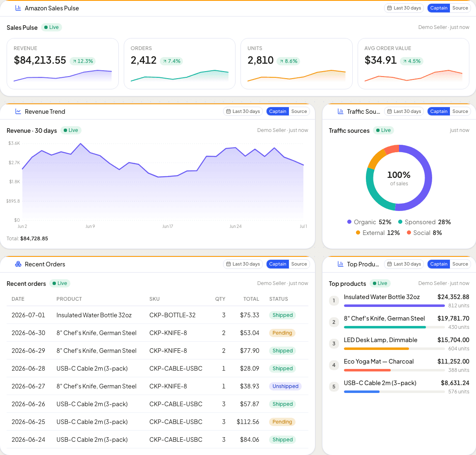Image resolution: width=476 pixels, height=455 pixels.
Task: Select Source tab in Top Products panel
Action: point(460,264)
